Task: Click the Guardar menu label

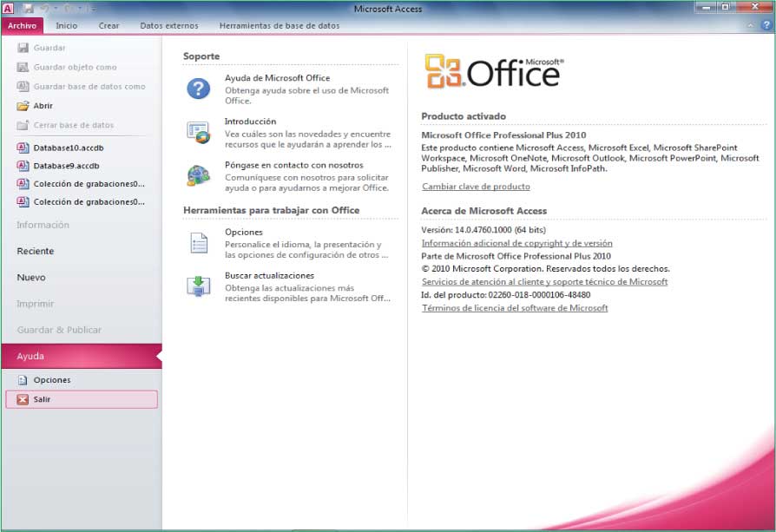Action: (49, 48)
